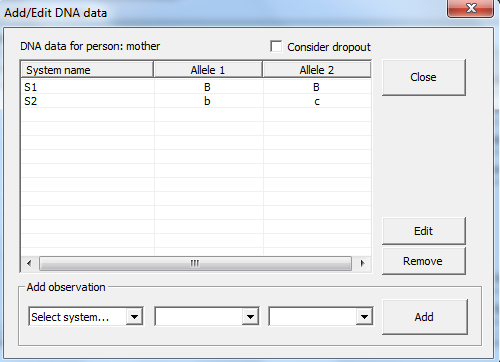Viewport: 500px width, 362px height.
Task: Click the Allele 2 column header
Action: click(x=317, y=70)
